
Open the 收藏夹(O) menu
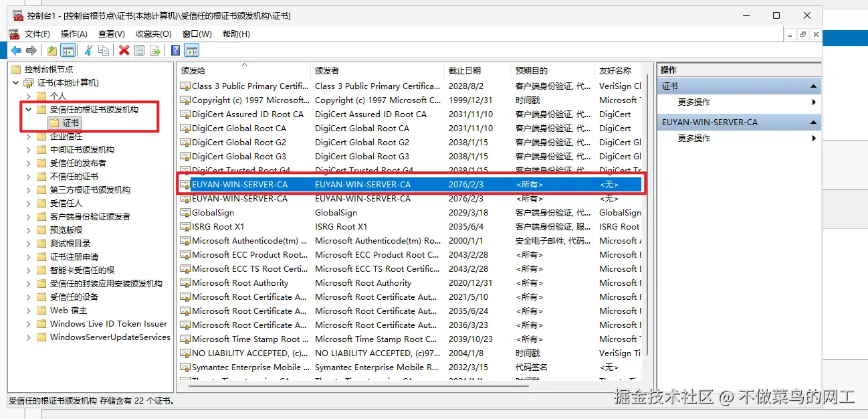pos(153,33)
